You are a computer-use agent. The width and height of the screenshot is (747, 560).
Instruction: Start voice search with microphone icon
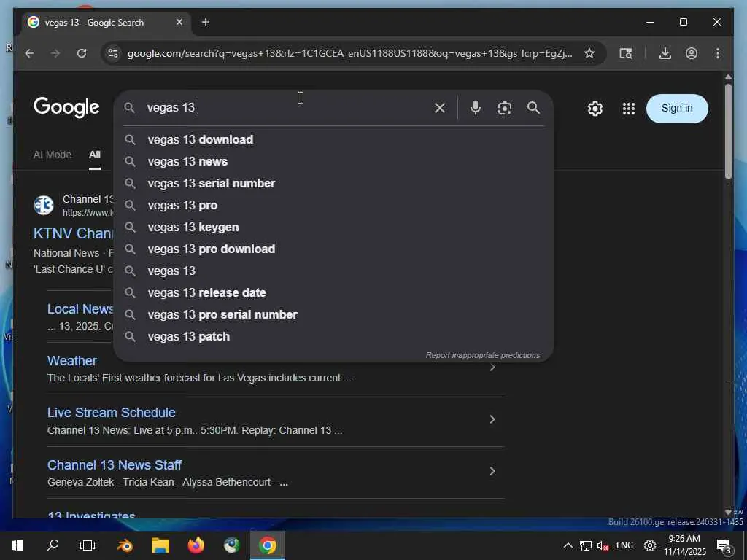pyautogui.click(x=475, y=108)
